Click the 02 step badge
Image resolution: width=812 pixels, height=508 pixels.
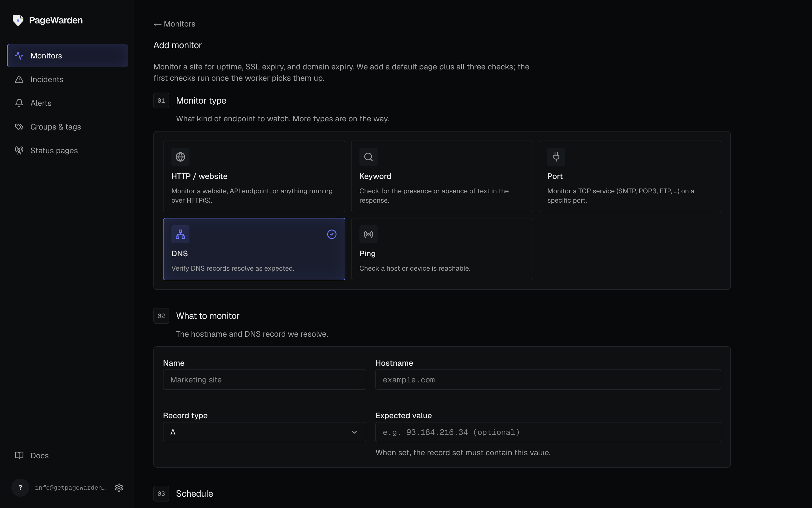click(161, 316)
